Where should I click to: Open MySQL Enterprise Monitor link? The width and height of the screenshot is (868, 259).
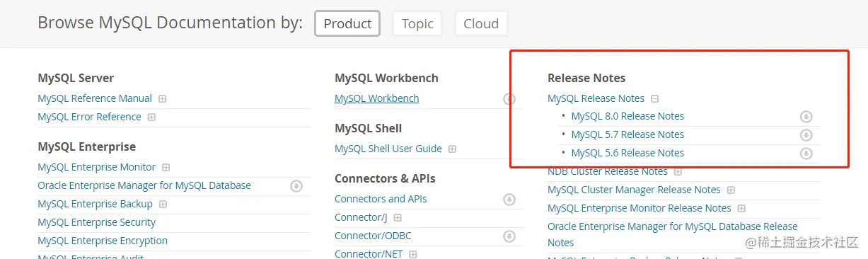[x=96, y=167]
